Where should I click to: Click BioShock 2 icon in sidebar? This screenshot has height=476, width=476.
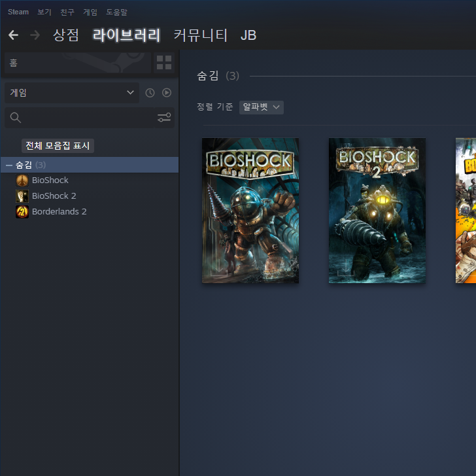tap(22, 196)
